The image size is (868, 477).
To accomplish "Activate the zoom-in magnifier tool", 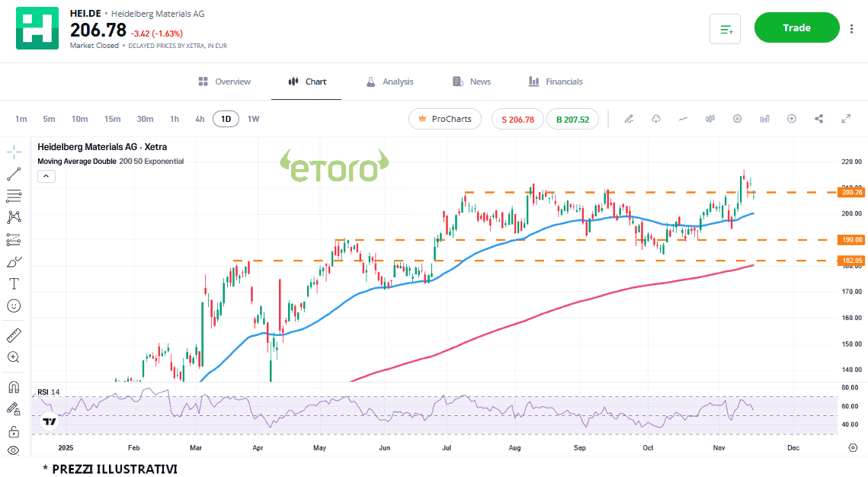I will point(14,357).
